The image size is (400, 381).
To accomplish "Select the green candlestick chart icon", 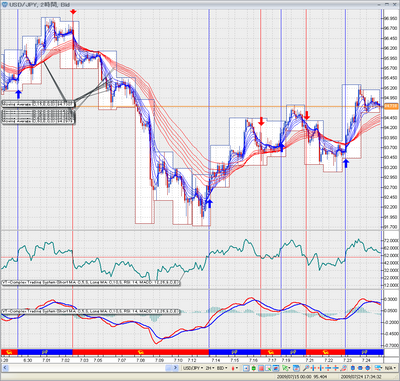I will coord(254,368).
